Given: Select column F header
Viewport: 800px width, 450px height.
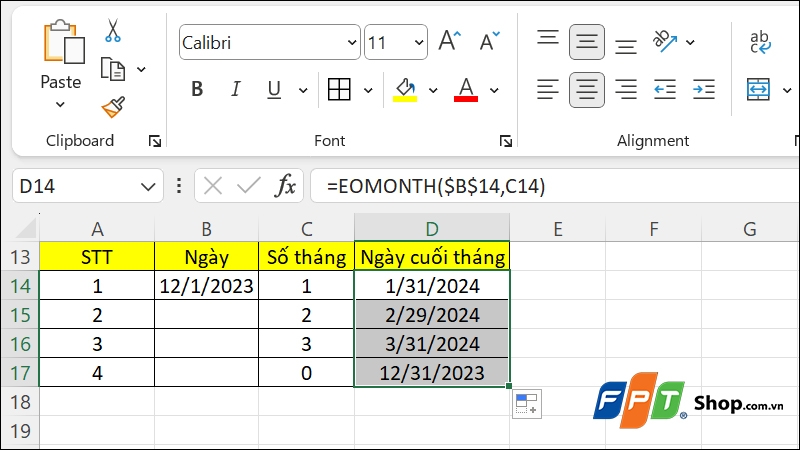Looking at the screenshot, I should click(654, 229).
